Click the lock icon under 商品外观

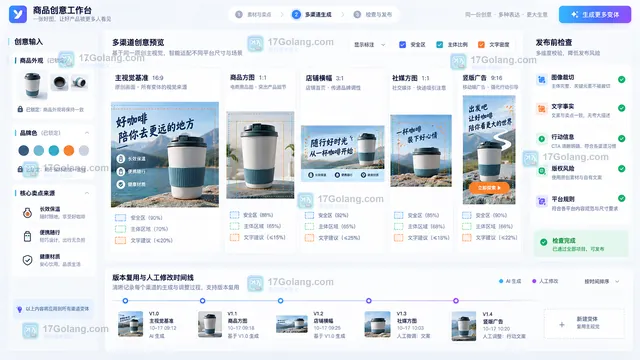pos(20,109)
